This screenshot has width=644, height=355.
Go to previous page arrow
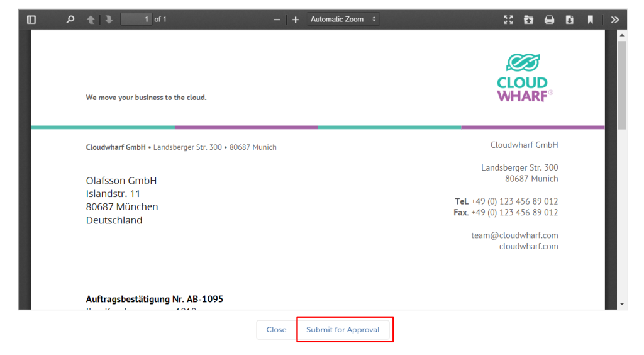coord(91,20)
